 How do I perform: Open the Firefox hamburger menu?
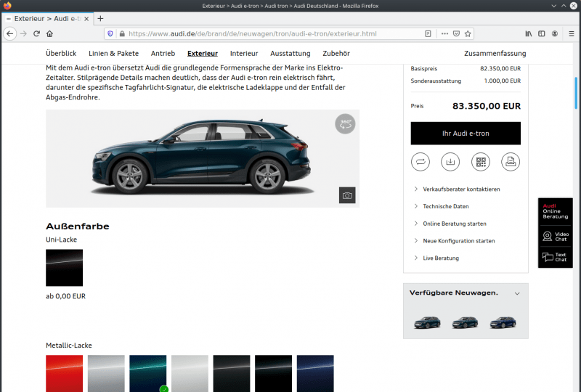[572, 33]
